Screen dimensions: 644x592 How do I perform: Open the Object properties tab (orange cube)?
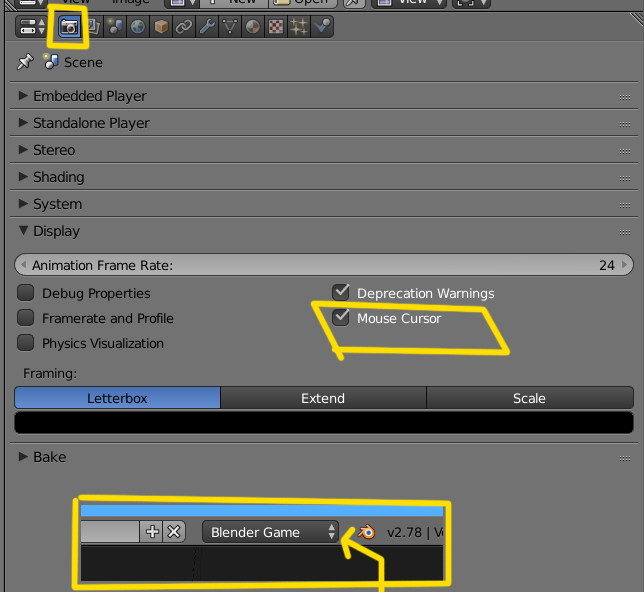[x=161, y=27]
